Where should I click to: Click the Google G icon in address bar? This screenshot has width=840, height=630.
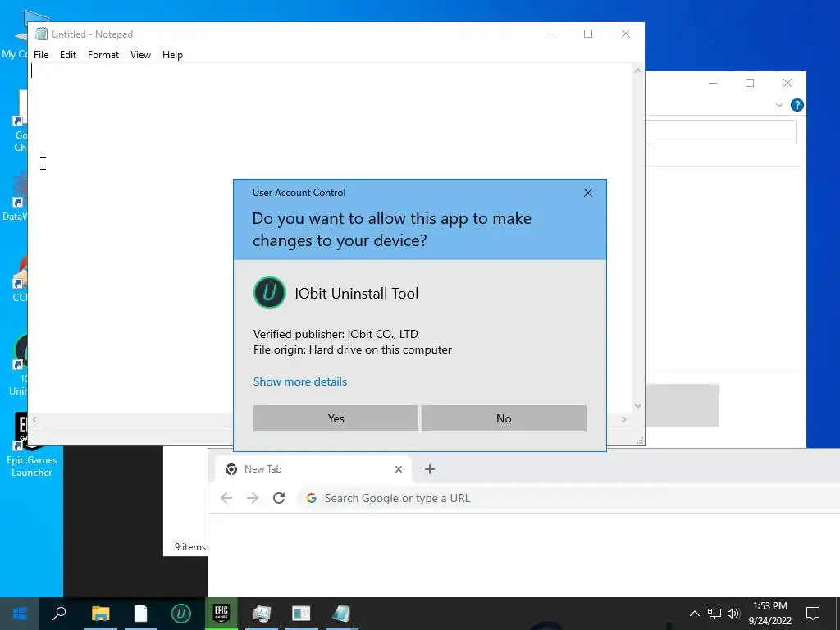(x=311, y=498)
